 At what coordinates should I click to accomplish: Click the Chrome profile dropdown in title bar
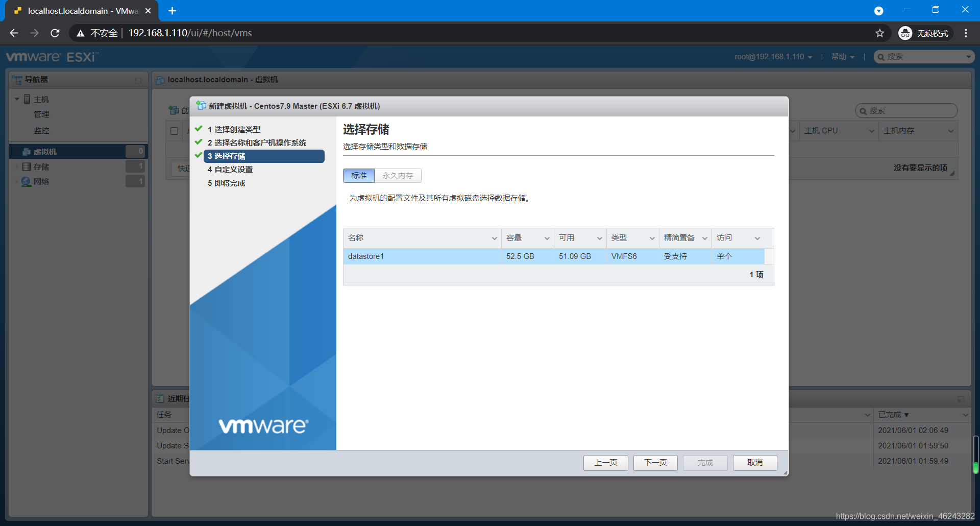point(878,11)
